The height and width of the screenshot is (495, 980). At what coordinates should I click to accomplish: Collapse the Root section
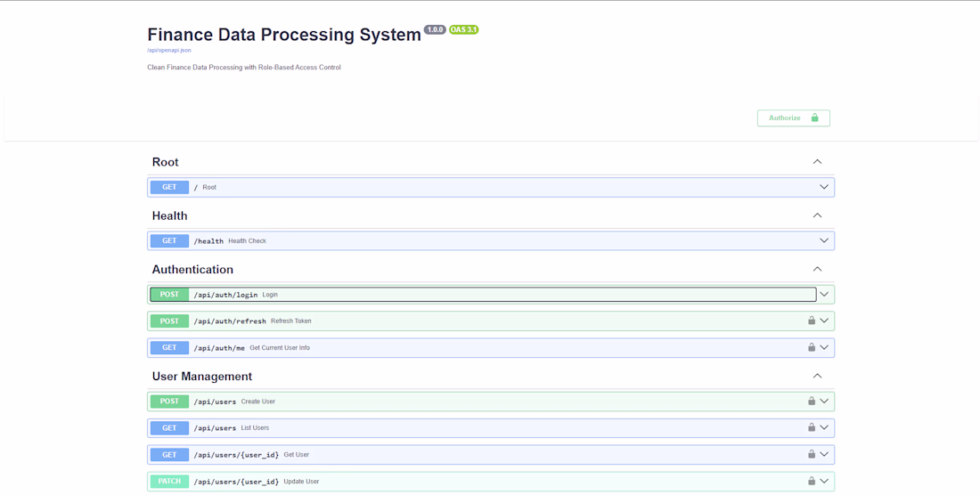(x=817, y=162)
